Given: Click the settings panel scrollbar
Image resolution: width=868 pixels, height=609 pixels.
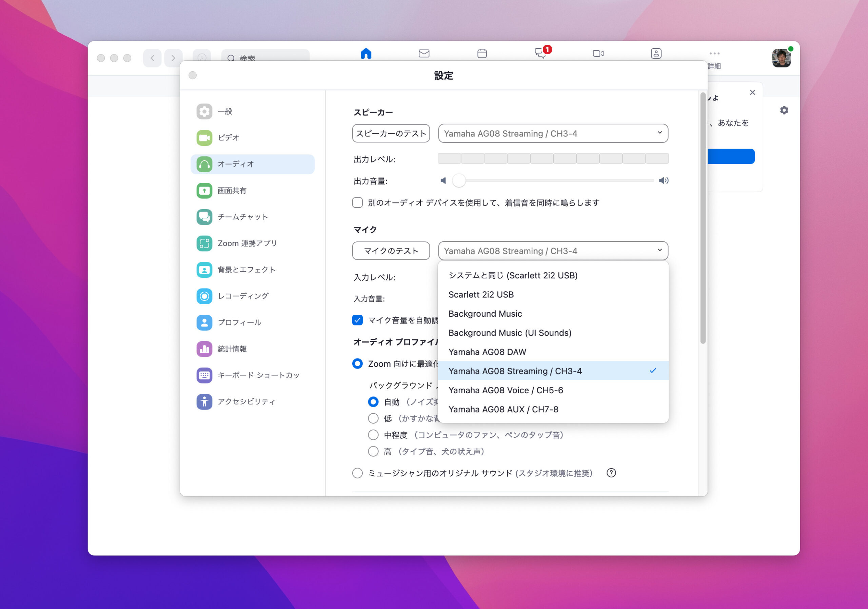Looking at the screenshot, I should click(703, 218).
